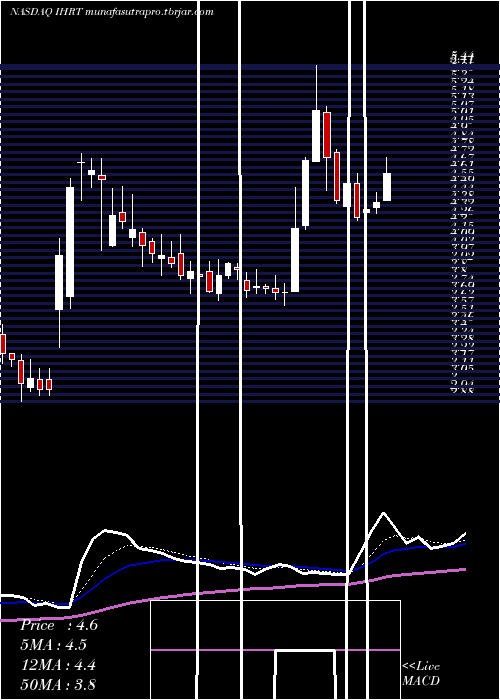Click the NASDAQ IHRT chart title text
Viewport: 500px width, 700px height.
click(112, 12)
